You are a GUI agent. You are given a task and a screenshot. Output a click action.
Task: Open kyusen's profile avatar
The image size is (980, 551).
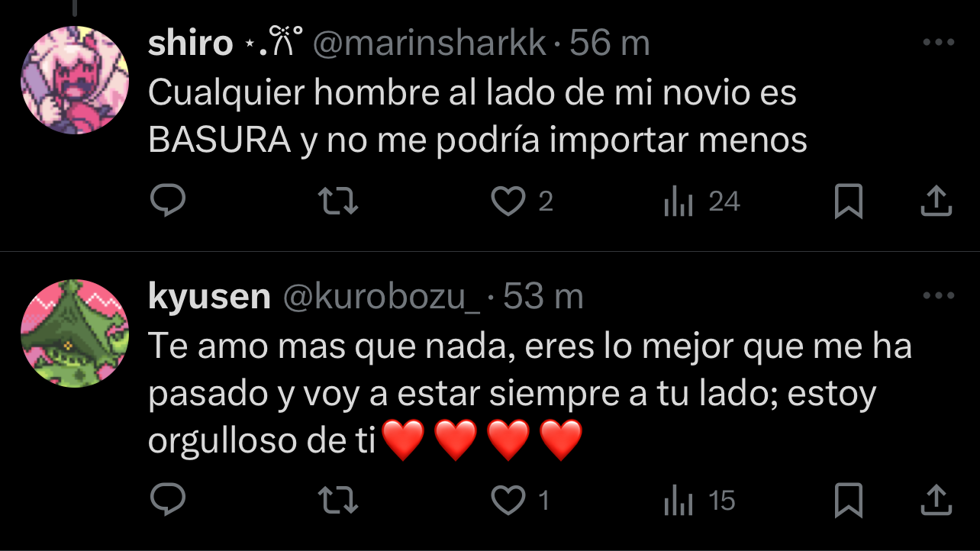pyautogui.click(x=74, y=333)
